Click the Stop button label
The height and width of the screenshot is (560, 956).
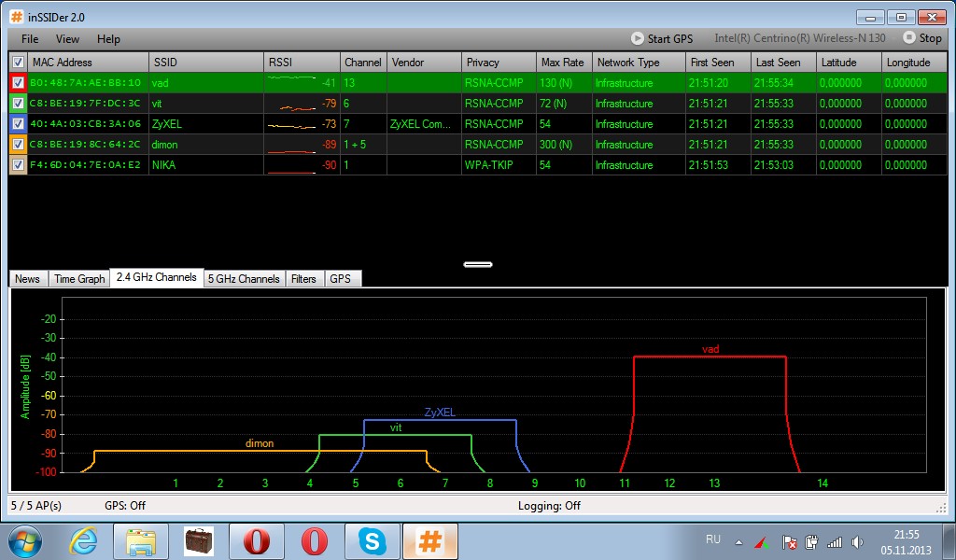coord(931,38)
